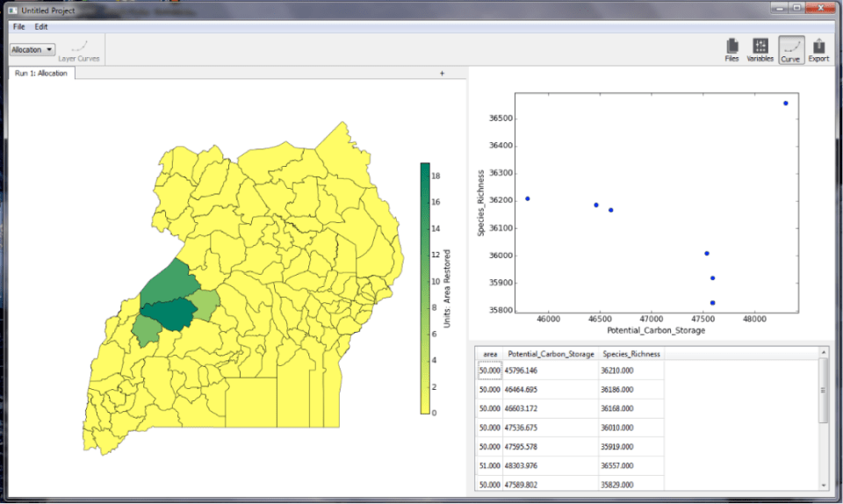This screenshot has height=504, width=843.
Task: Select the cell 45796.146
Action: (551, 371)
